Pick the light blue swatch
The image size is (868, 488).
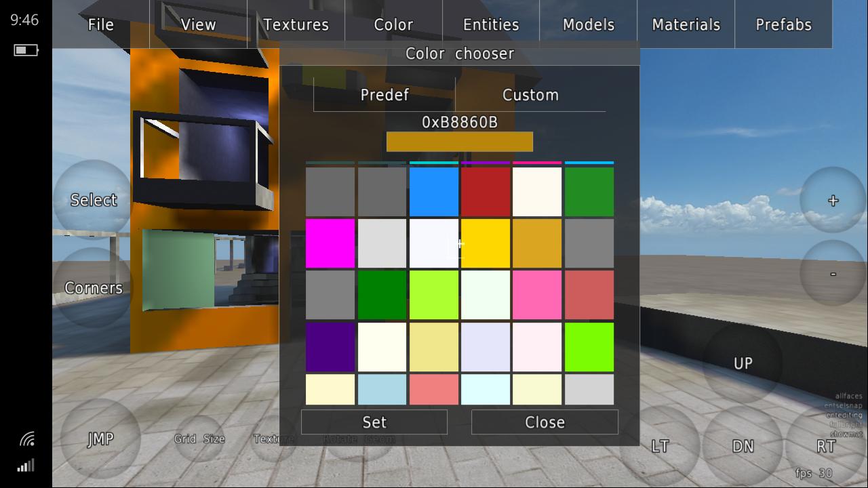[x=382, y=390]
